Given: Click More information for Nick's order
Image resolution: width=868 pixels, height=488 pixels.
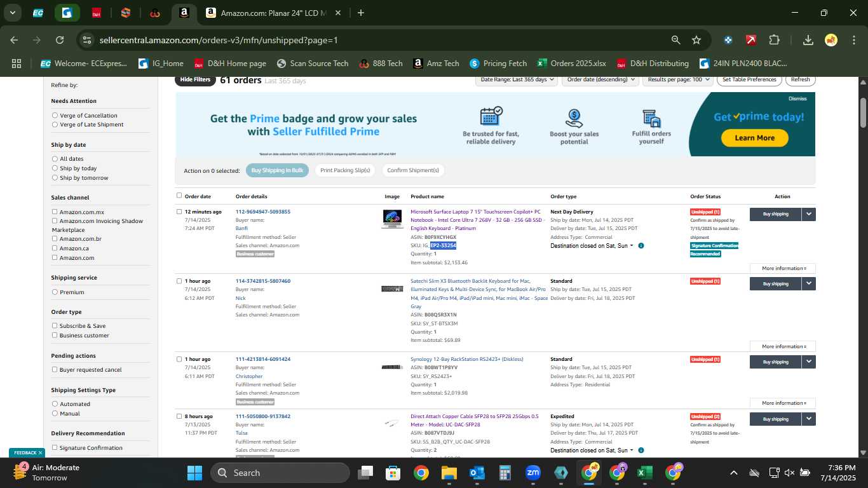Looking at the screenshot, I should (783, 346).
